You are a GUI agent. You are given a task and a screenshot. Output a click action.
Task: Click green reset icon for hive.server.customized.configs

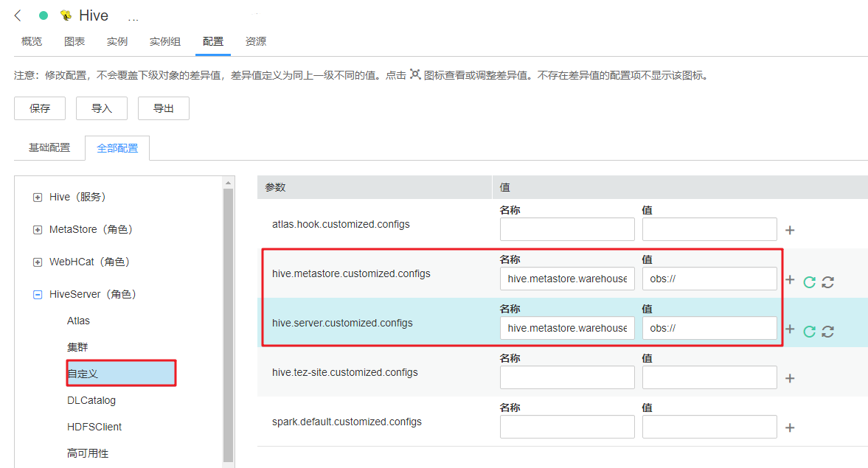[x=809, y=331]
